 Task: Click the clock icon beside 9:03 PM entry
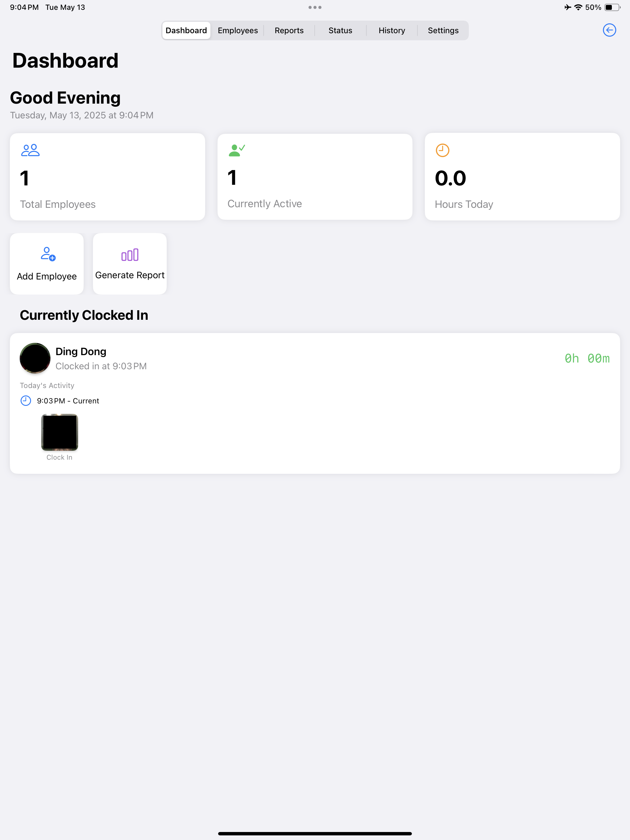(26, 400)
